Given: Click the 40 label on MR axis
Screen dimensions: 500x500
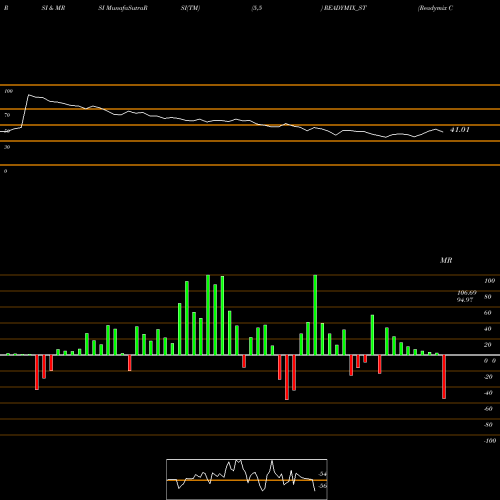Looking at the screenshot, I should click(x=488, y=329).
